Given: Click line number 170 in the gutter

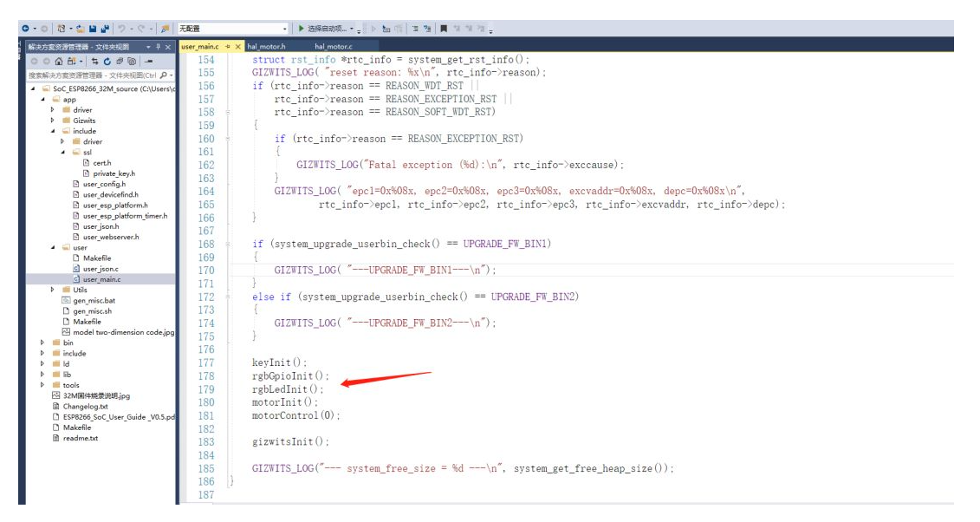Looking at the screenshot, I should click(x=206, y=270).
